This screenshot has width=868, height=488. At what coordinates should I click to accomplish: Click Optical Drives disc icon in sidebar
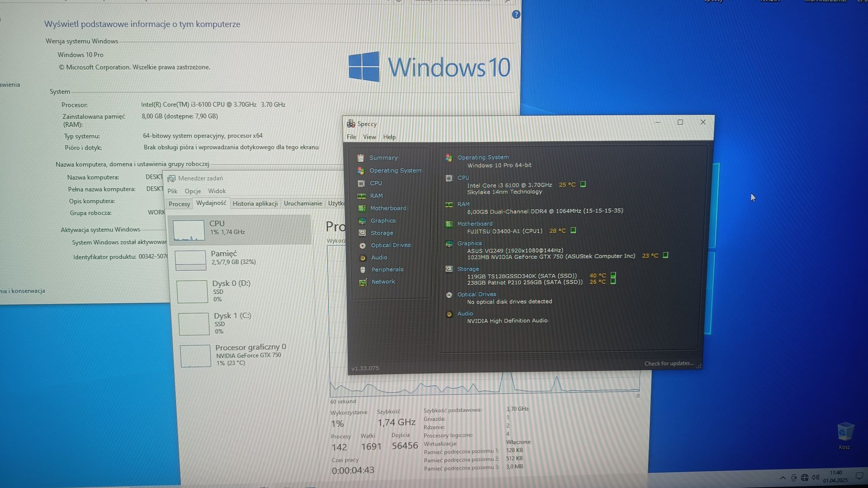point(363,245)
